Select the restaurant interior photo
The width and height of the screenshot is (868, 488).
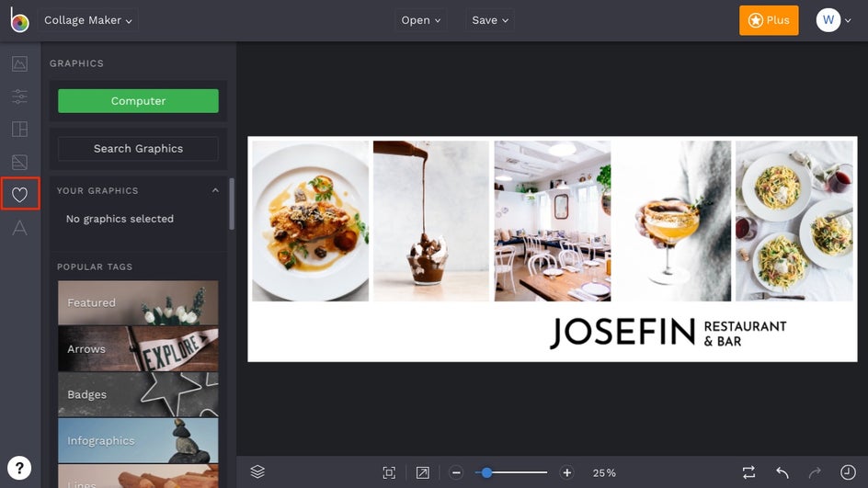[553, 221]
